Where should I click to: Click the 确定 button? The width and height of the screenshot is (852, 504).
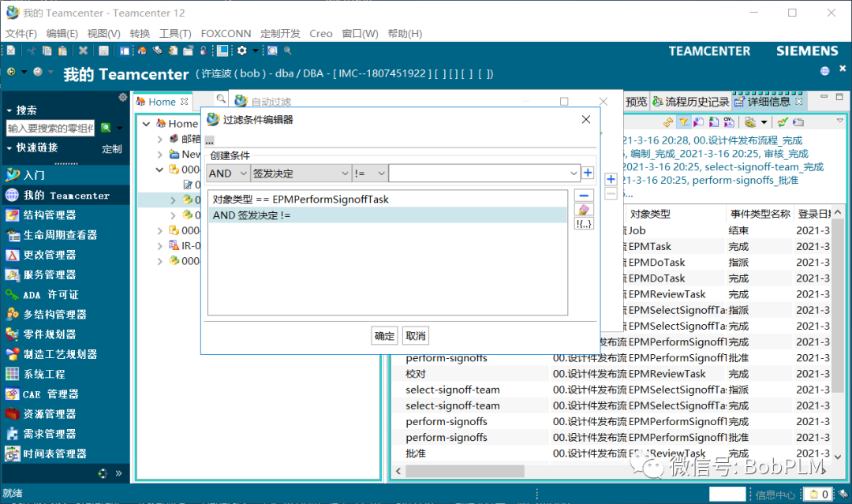pos(385,336)
